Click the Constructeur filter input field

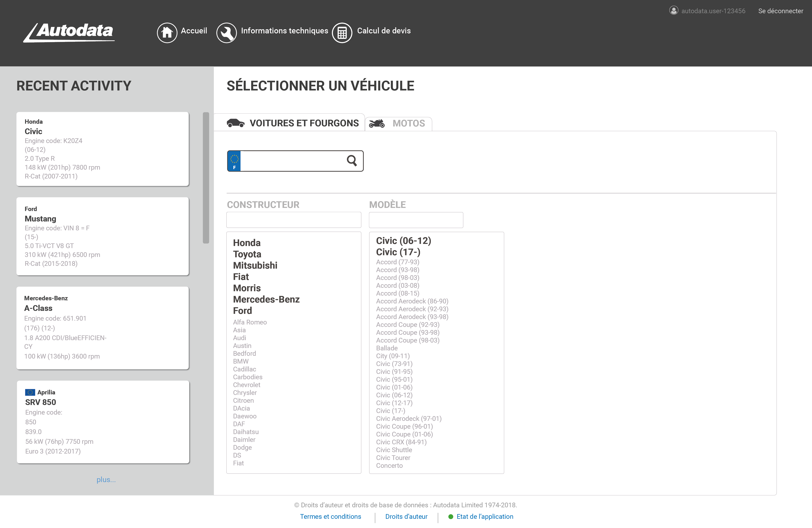click(294, 220)
